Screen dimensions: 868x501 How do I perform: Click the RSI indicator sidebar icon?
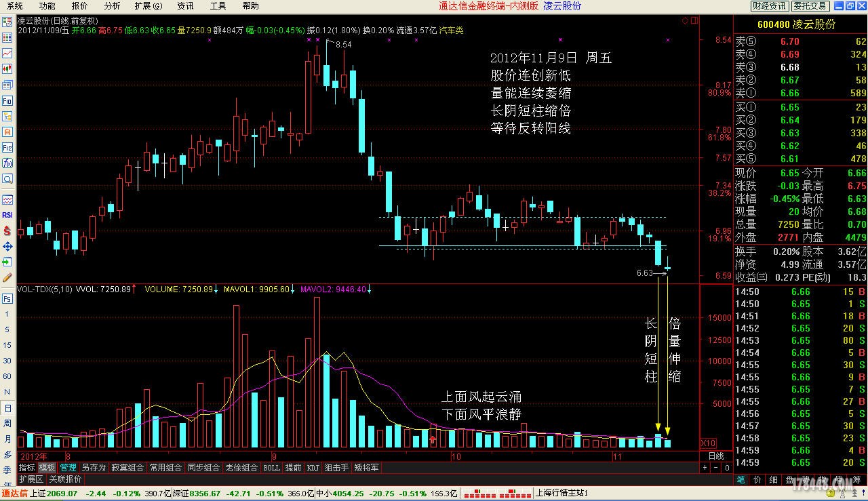[x=7, y=214]
